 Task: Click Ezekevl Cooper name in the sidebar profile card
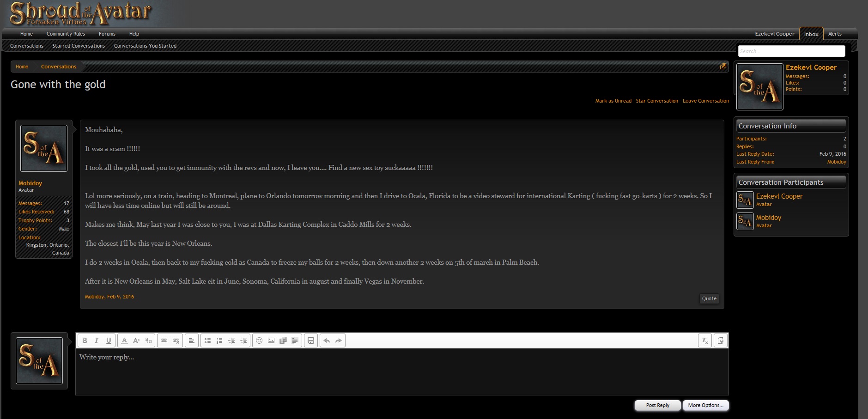811,67
